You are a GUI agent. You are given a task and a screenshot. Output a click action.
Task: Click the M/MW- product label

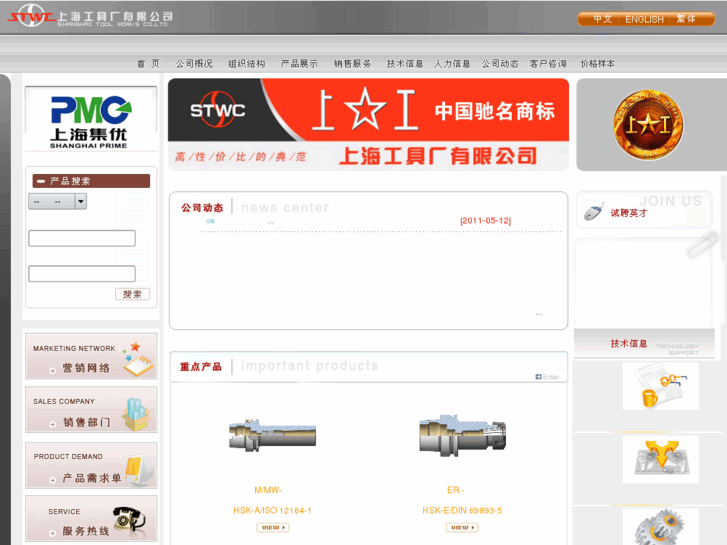268,490
